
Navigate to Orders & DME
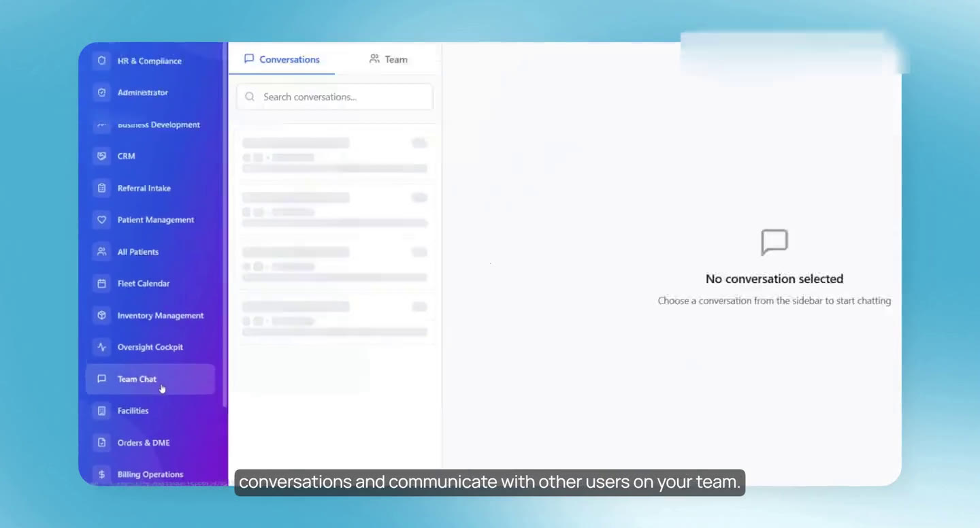(x=150, y=442)
